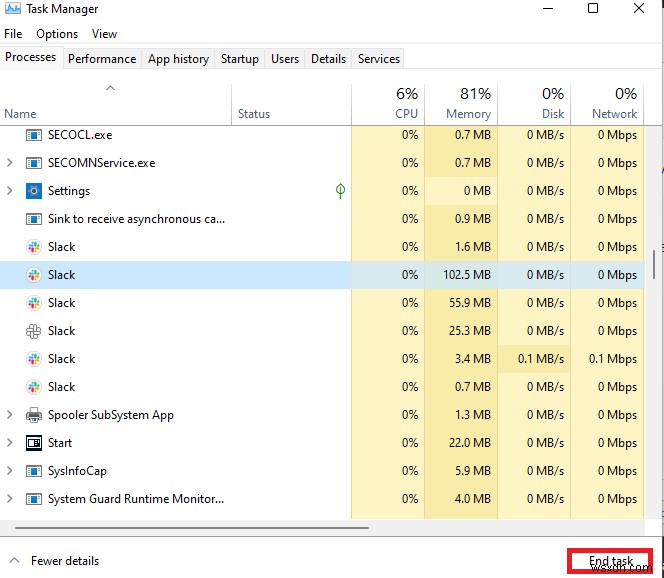664x578 pixels.
Task: Click Slack icon in the 3.4 MB row
Action: (x=34, y=359)
